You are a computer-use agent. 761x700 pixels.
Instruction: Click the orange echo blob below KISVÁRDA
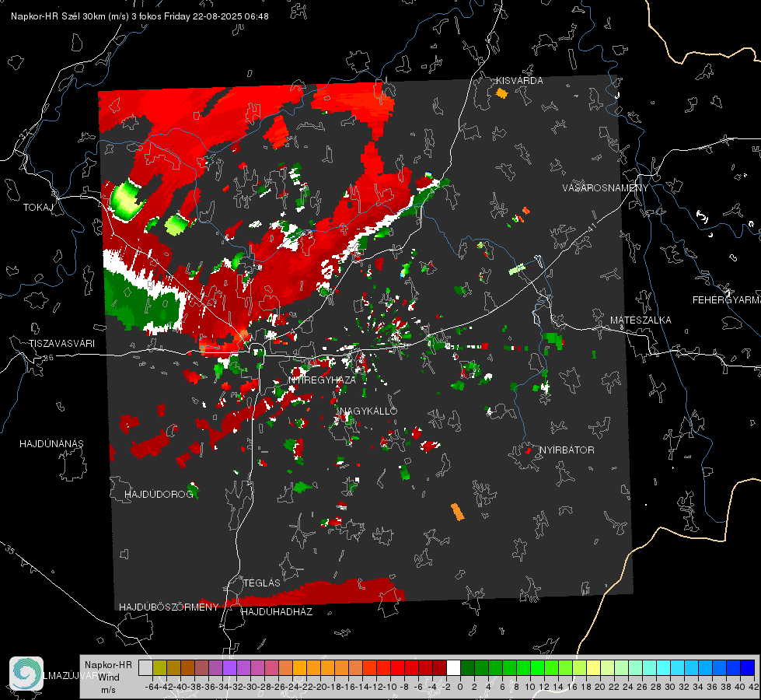[x=501, y=93]
